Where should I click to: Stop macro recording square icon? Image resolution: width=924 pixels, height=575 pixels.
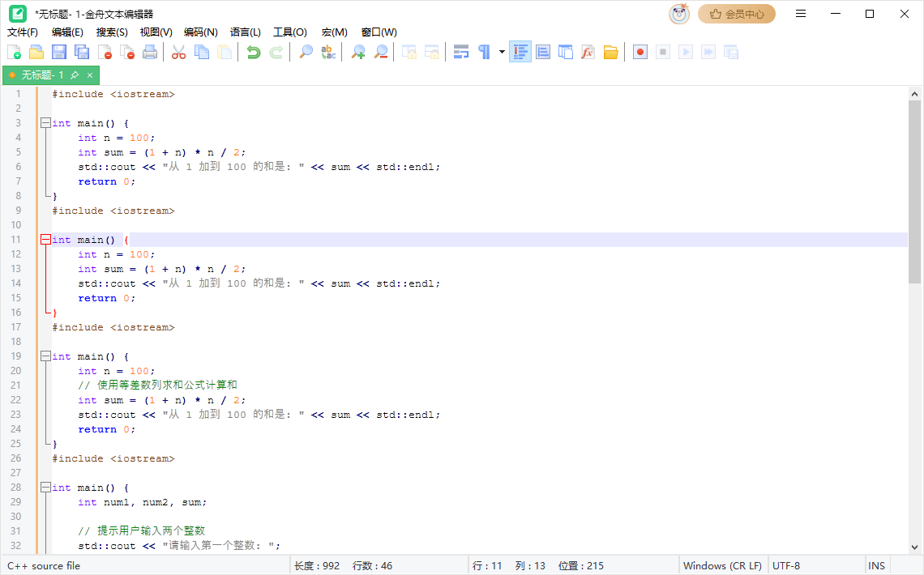[x=663, y=53]
